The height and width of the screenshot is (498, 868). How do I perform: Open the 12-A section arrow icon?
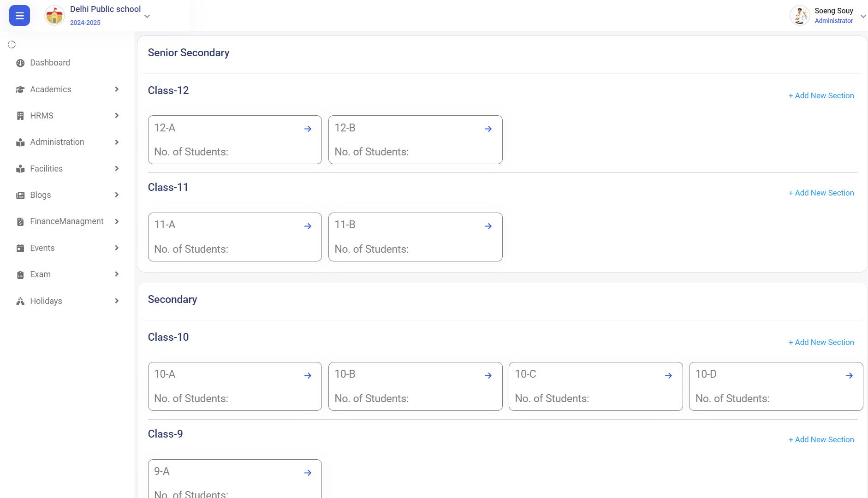308,129
